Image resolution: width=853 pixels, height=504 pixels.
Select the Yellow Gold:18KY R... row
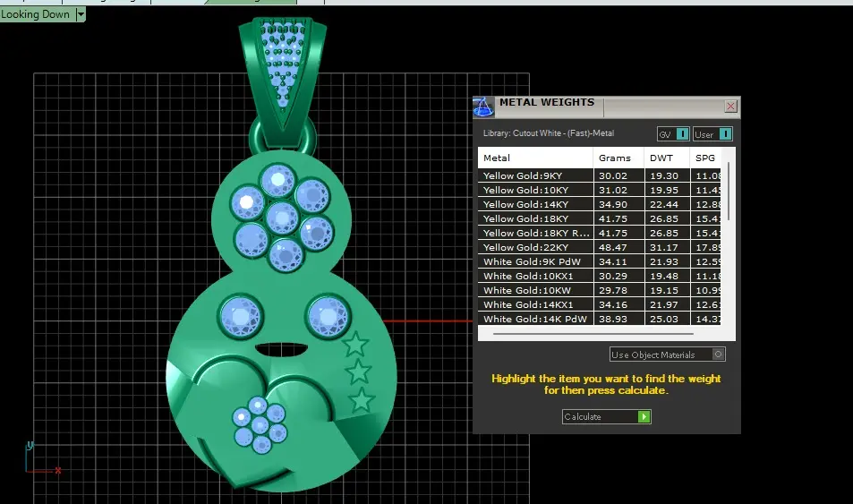(x=600, y=233)
